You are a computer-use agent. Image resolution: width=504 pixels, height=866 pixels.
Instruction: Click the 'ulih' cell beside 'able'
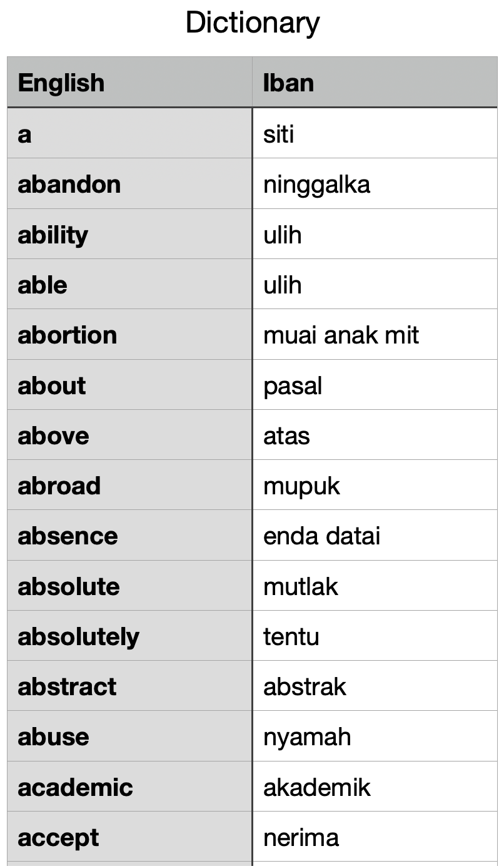click(x=375, y=285)
